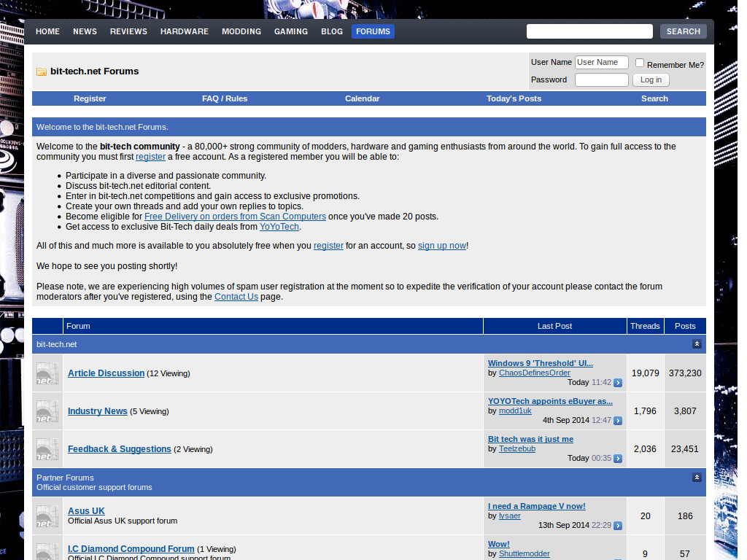The width and height of the screenshot is (747, 560).
Task: Click the Feedback & Suggestions forum status icon
Action: click(x=47, y=449)
